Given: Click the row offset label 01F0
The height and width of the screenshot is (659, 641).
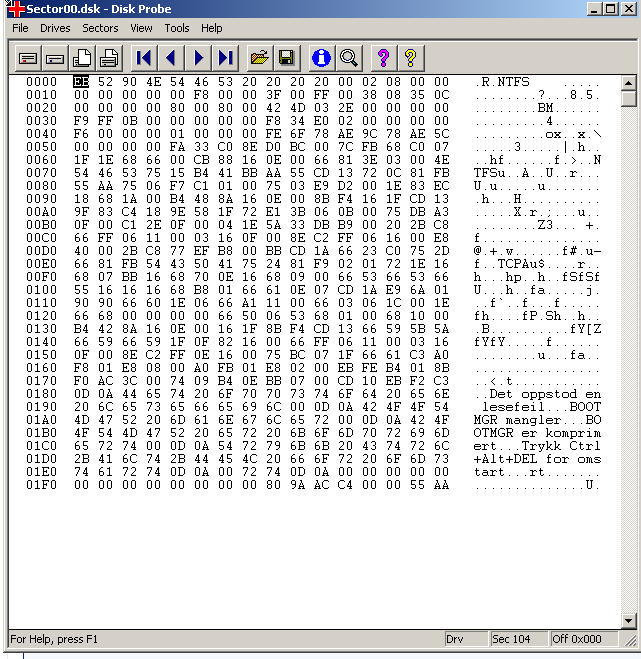Looking at the screenshot, I should coord(41,485).
